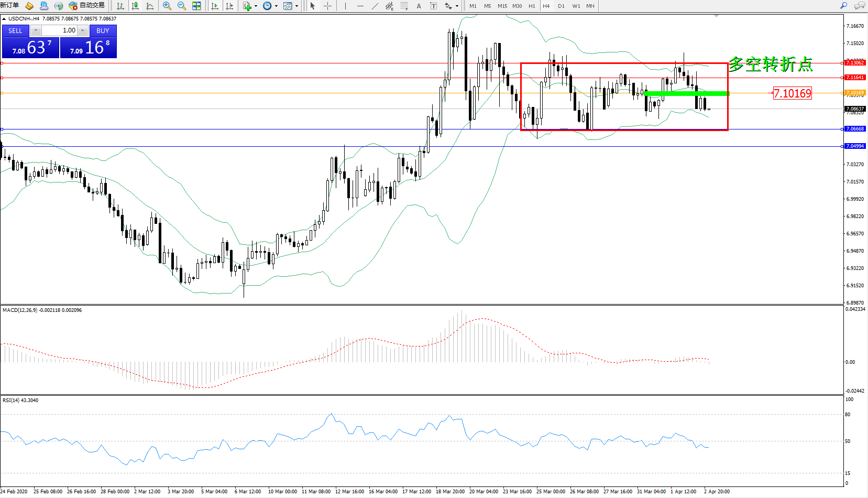Open the periodicity clock dropdown arrow
Screen dimensions: 868x498
[x=276, y=6]
